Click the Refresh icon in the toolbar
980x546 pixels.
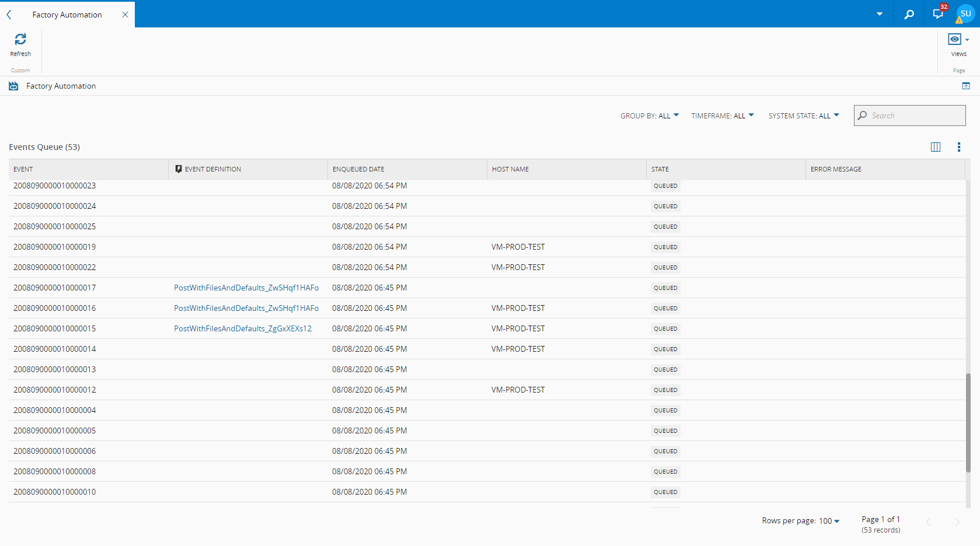tap(20, 40)
